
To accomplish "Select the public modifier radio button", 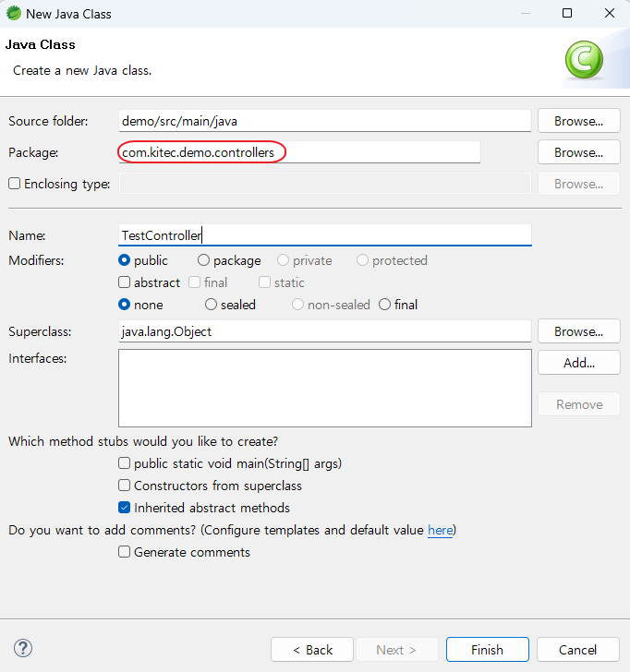I will pos(124,260).
